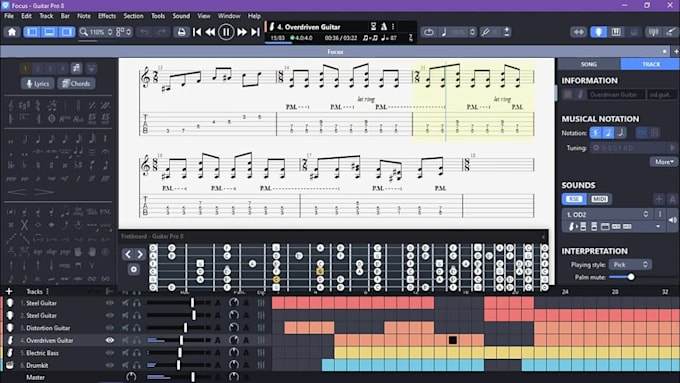Open the Track menu
This screenshot has height=383, width=680.
coord(46,16)
